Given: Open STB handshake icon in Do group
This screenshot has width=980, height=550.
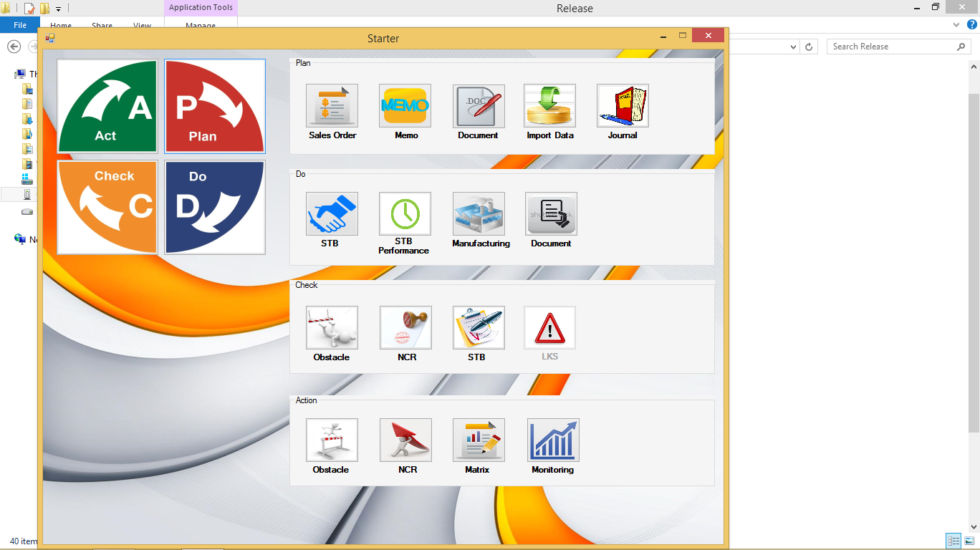Looking at the screenshot, I should point(332,213).
